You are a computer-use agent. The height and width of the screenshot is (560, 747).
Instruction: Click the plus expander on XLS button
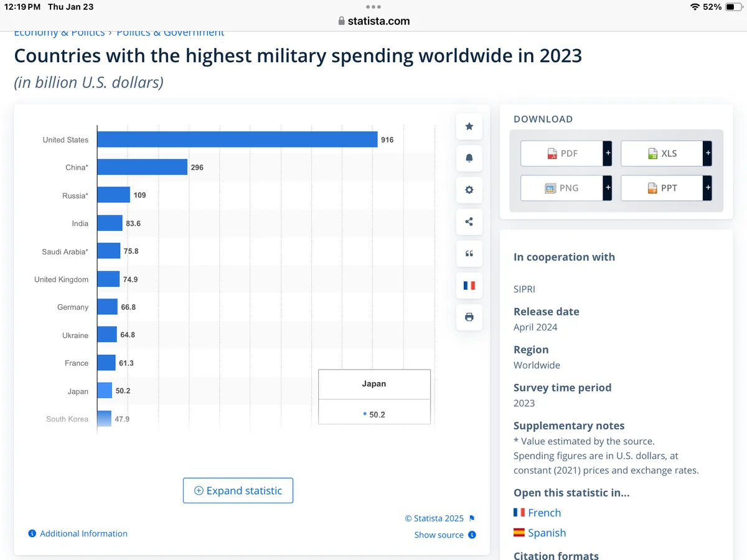point(708,153)
